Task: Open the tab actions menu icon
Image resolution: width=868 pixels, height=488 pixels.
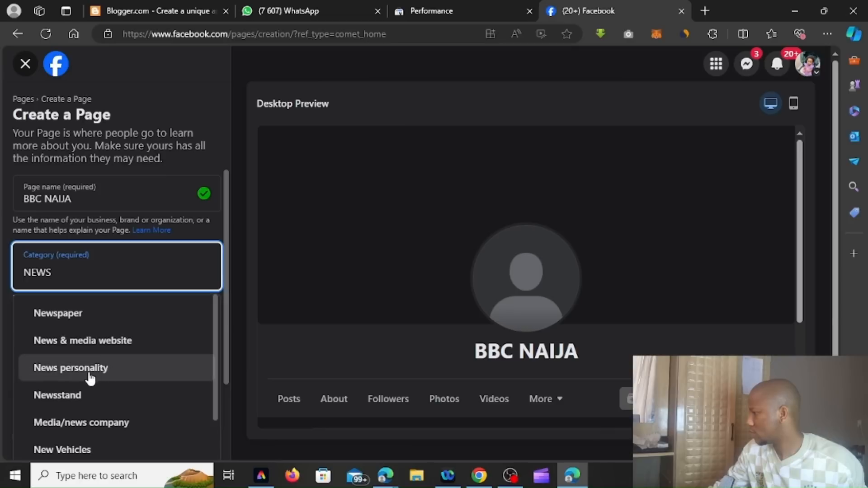Action: pos(66,11)
